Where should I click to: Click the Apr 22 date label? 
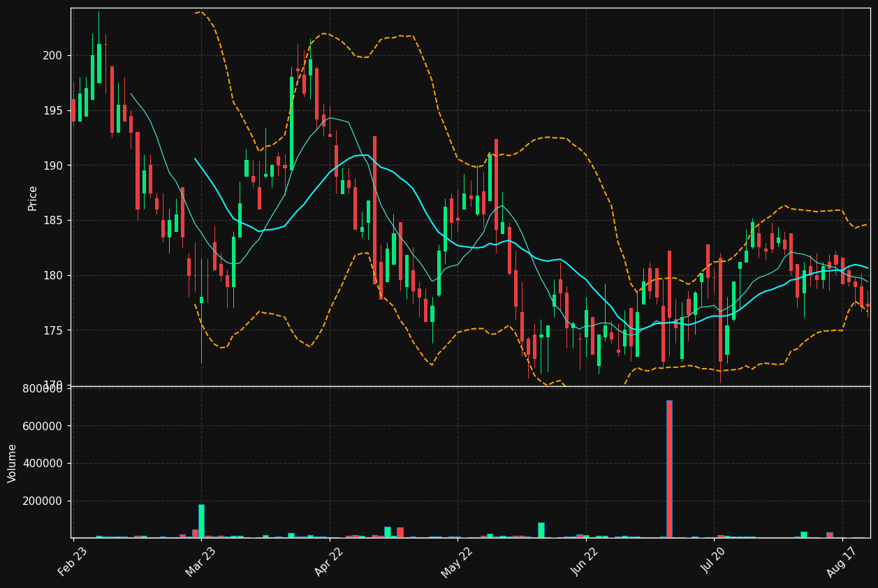329,561
